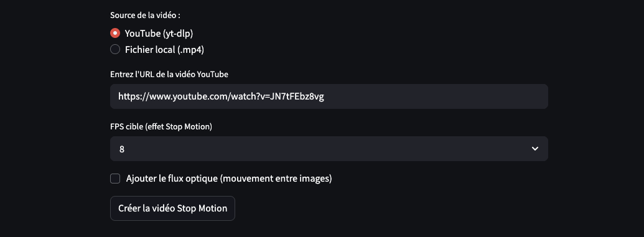Click the value 8 in the FPS selector
This screenshot has width=644, height=237.
tap(121, 149)
